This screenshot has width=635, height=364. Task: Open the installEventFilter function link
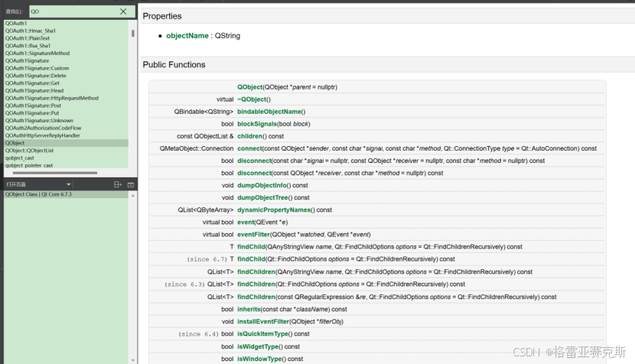tap(263, 321)
